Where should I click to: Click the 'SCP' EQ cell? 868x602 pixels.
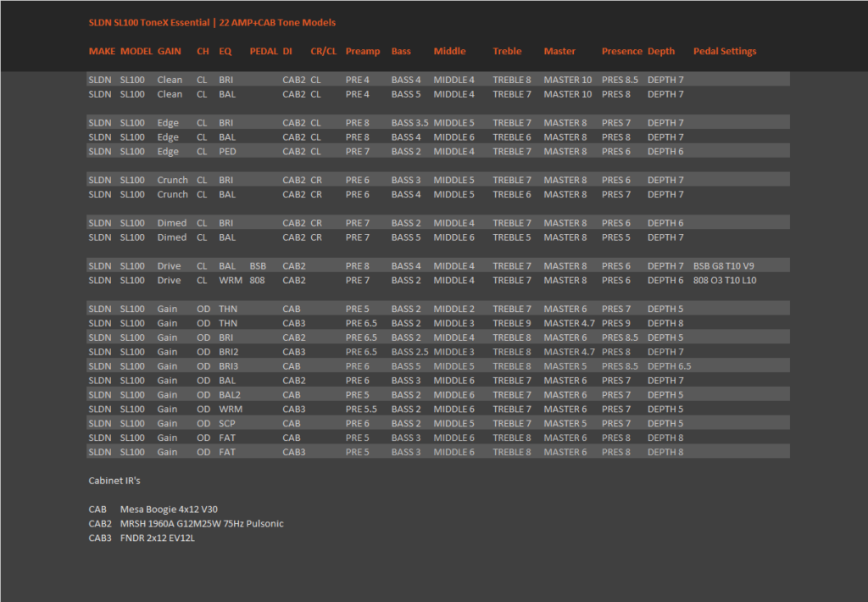point(227,424)
